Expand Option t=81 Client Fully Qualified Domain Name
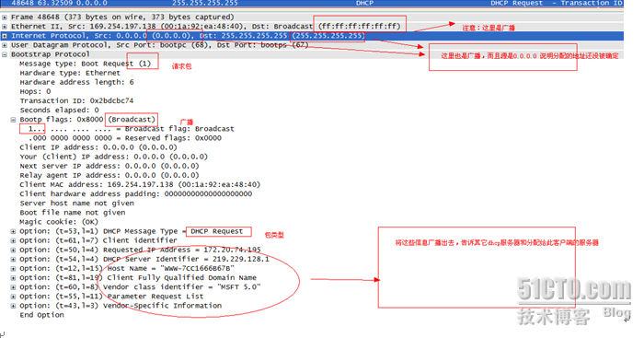This screenshot has width=644, height=338. click(x=13, y=278)
